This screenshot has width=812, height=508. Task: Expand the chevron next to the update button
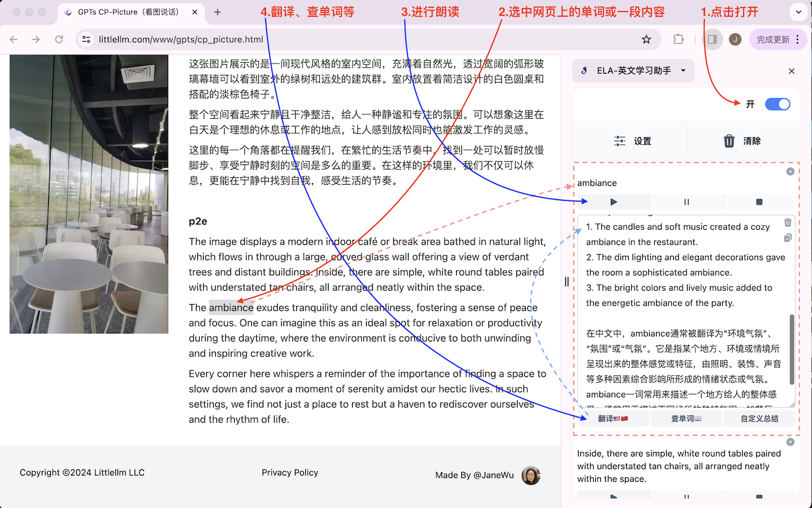click(x=799, y=12)
